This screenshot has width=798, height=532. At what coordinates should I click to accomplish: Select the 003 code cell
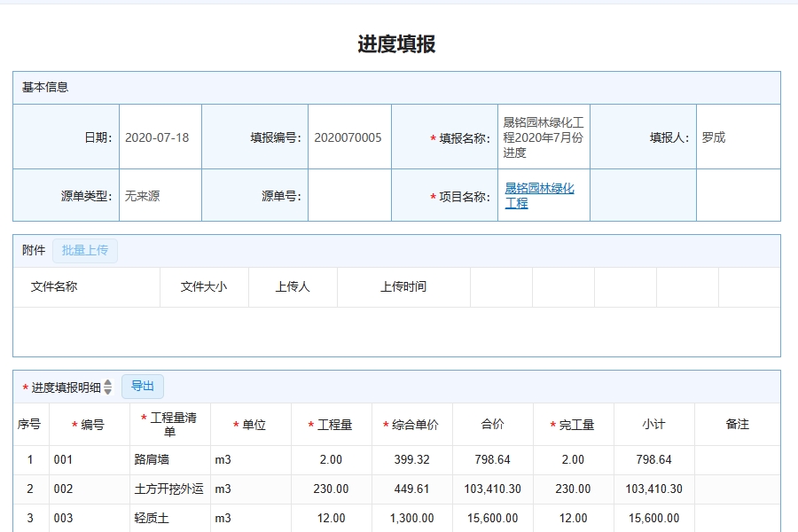pos(90,518)
